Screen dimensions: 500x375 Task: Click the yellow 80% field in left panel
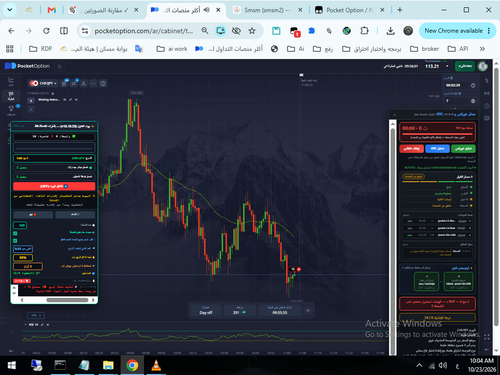click(23, 258)
